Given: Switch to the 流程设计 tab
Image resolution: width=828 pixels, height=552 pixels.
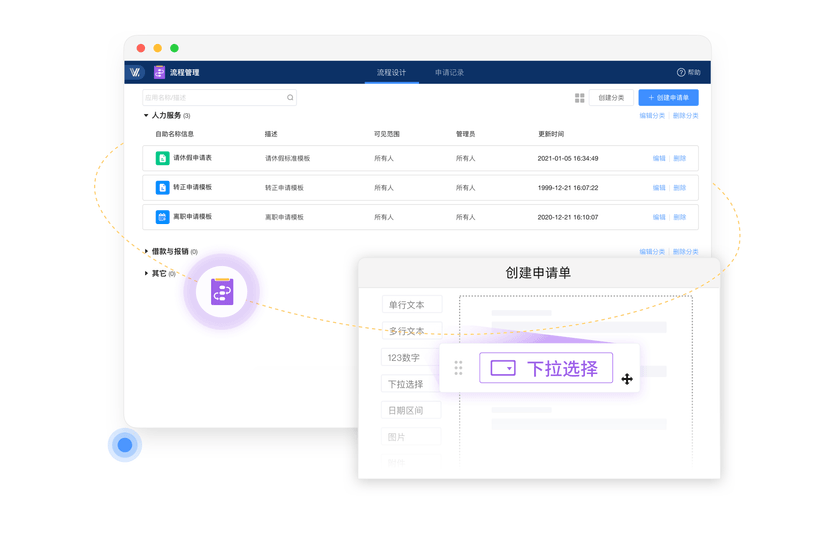Looking at the screenshot, I should pos(391,72).
